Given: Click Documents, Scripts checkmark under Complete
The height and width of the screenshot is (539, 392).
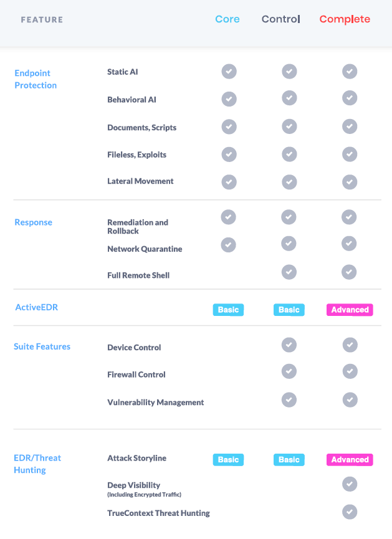Looking at the screenshot, I should point(350,126).
